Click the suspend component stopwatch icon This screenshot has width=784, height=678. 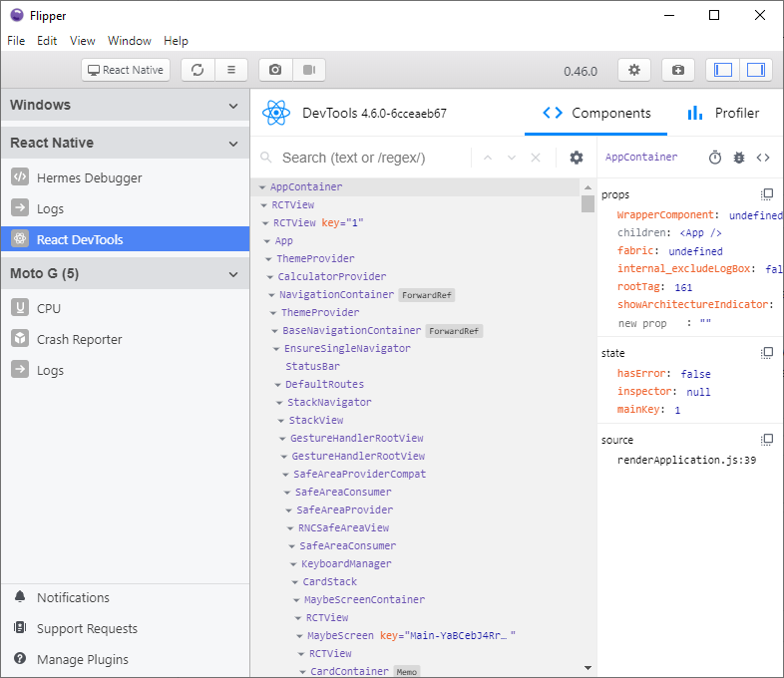click(x=715, y=158)
